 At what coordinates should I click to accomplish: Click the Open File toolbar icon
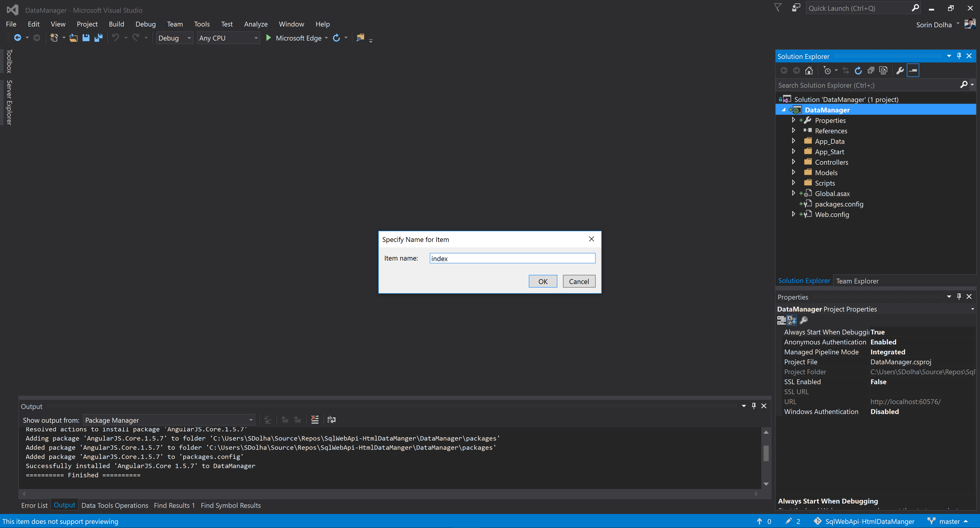tap(73, 38)
